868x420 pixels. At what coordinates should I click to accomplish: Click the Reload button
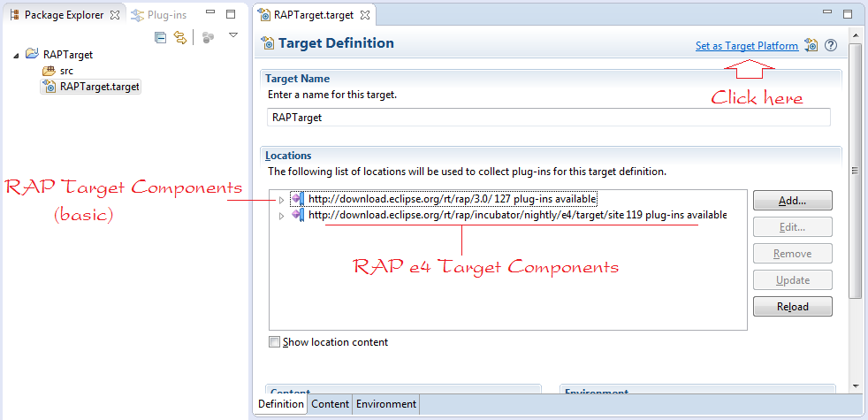(792, 307)
